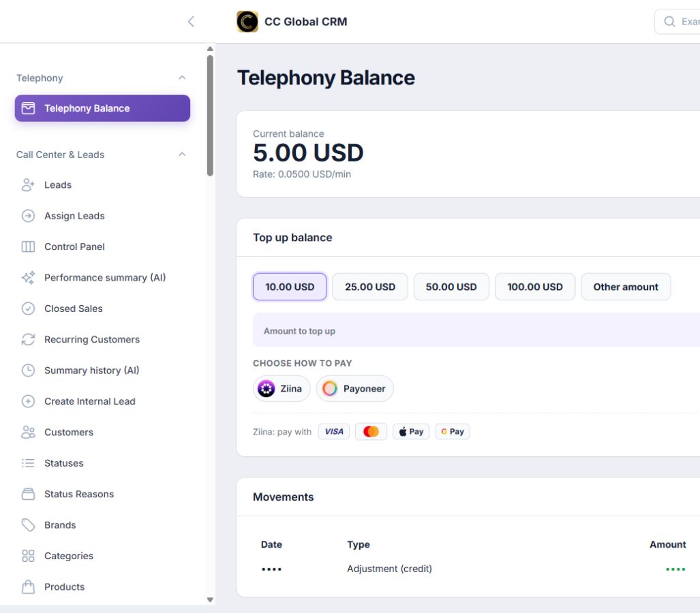Click the Visa card badge
700x613 pixels.
(334, 431)
